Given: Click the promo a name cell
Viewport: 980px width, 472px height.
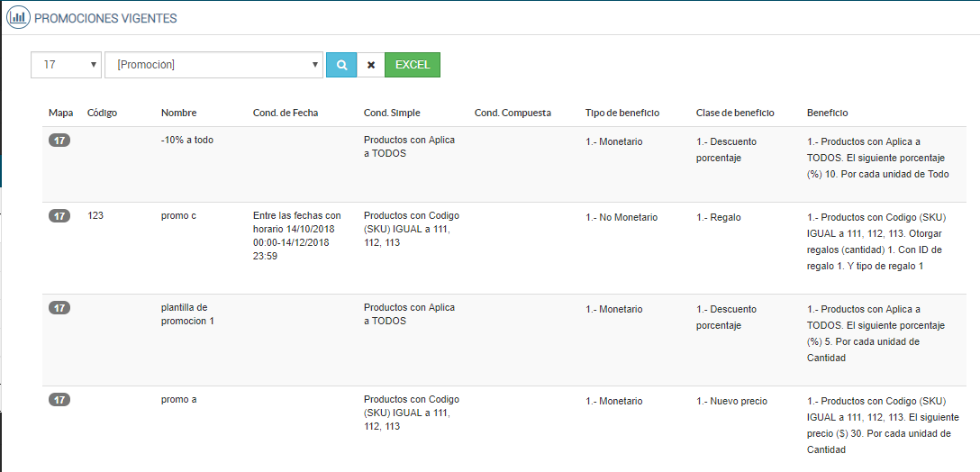Looking at the screenshot, I should tap(178, 401).
